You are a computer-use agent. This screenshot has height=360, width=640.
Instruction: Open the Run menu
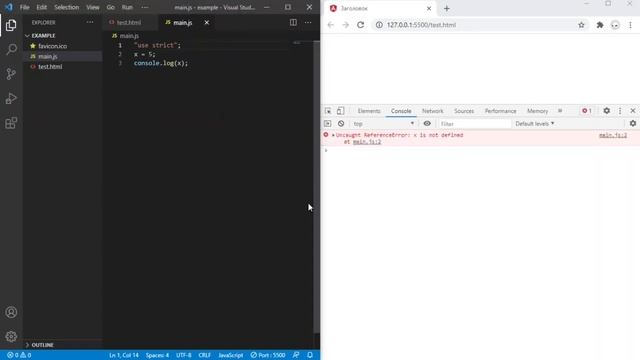(x=127, y=7)
